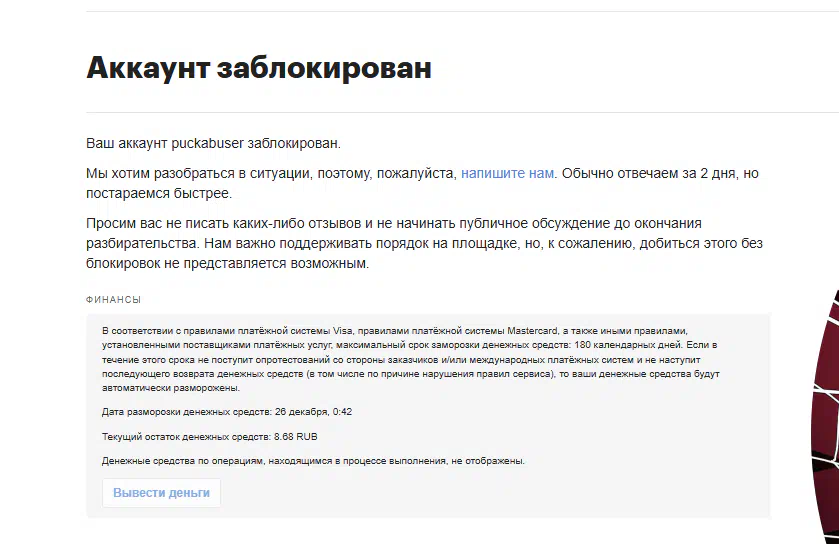Click the word "Mastercard" in finance rules
Screen dimensions: 839x544
pyautogui.click(x=528, y=330)
